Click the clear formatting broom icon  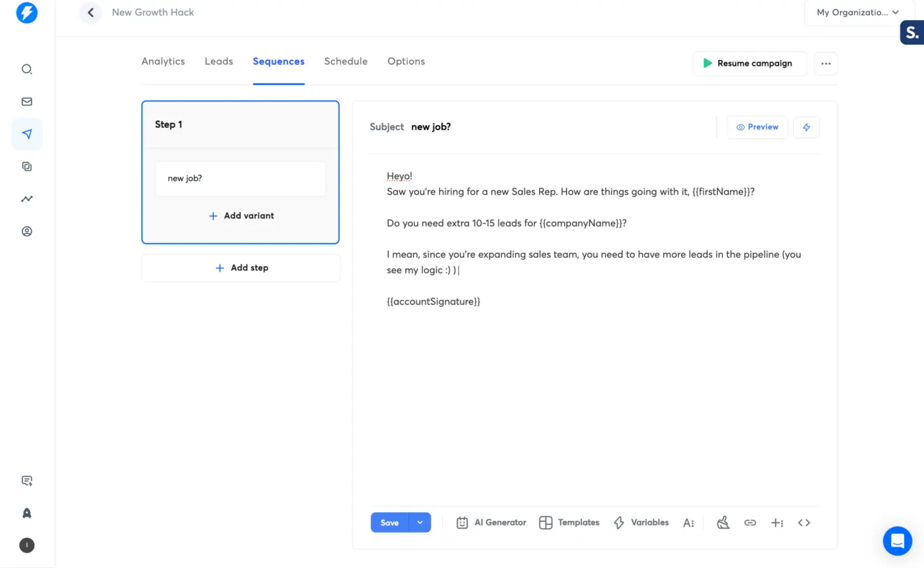[x=723, y=523]
